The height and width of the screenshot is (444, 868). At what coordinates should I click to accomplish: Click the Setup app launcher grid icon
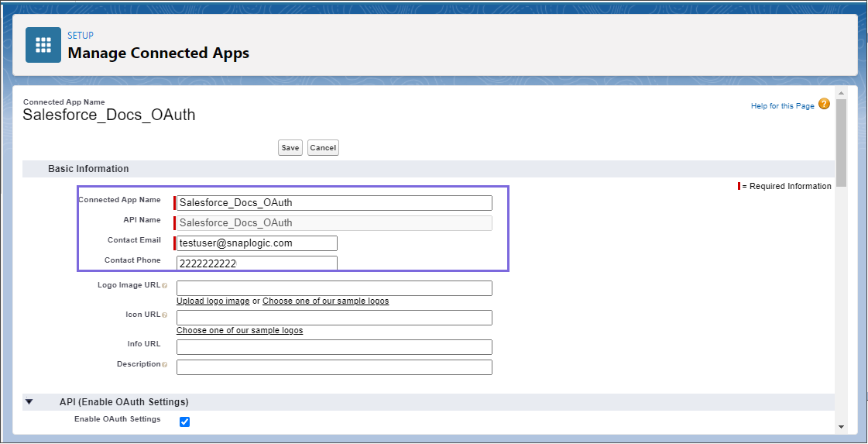click(x=43, y=45)
